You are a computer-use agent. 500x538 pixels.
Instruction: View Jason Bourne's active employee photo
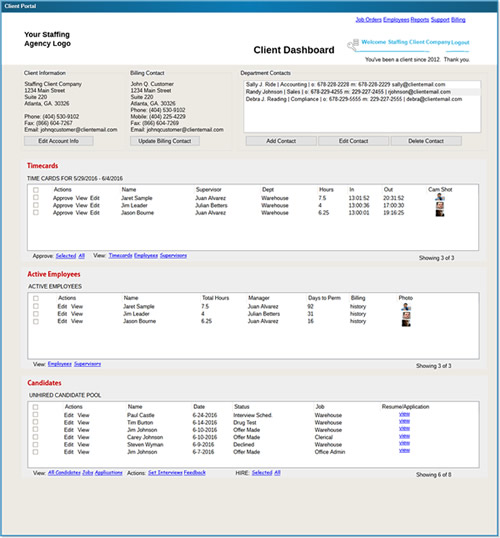[406, 323]
